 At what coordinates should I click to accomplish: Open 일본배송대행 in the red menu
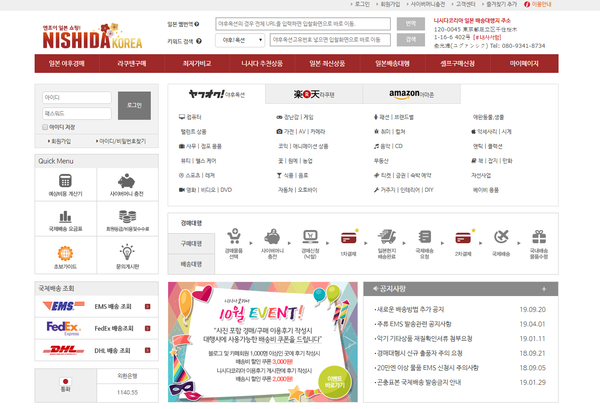tap(392, 64)
